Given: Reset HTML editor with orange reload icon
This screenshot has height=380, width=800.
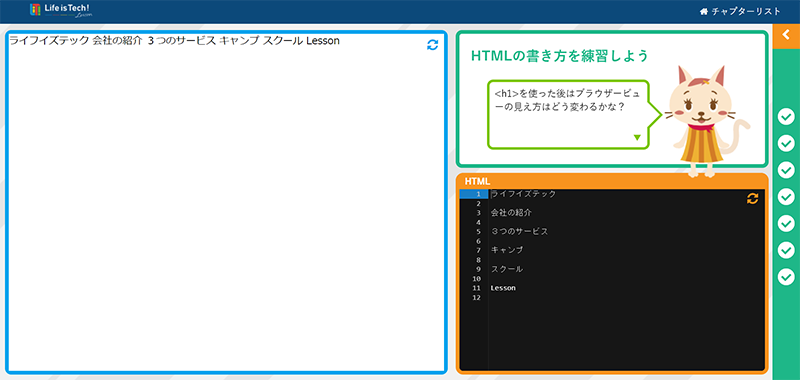Looking at the screenshot, I should click(752, 199).
